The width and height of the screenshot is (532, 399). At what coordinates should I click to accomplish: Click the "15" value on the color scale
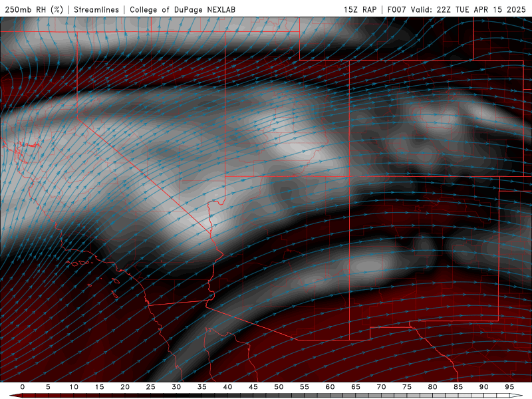pyautogui.click(x=99, y=387)
